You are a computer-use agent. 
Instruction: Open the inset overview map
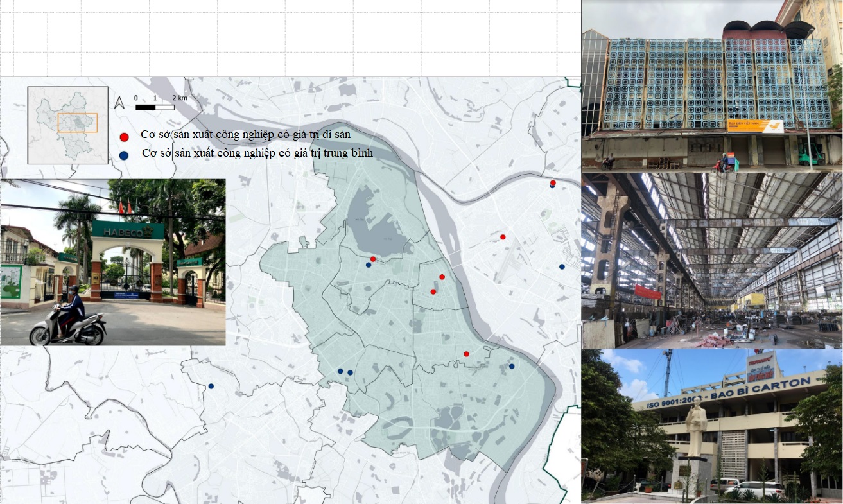coord(67,125)
